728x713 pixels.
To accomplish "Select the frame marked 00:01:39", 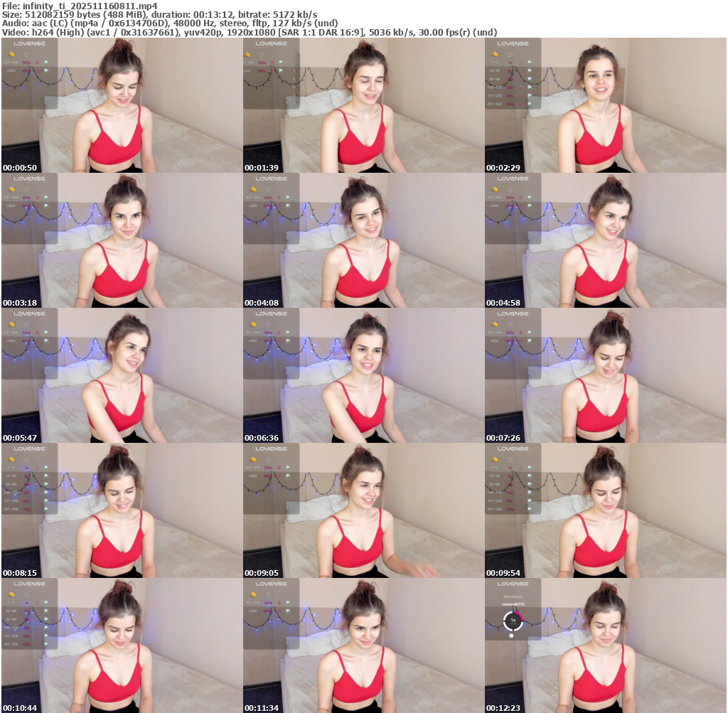I will pyautogui.click(x=363, y=105).
